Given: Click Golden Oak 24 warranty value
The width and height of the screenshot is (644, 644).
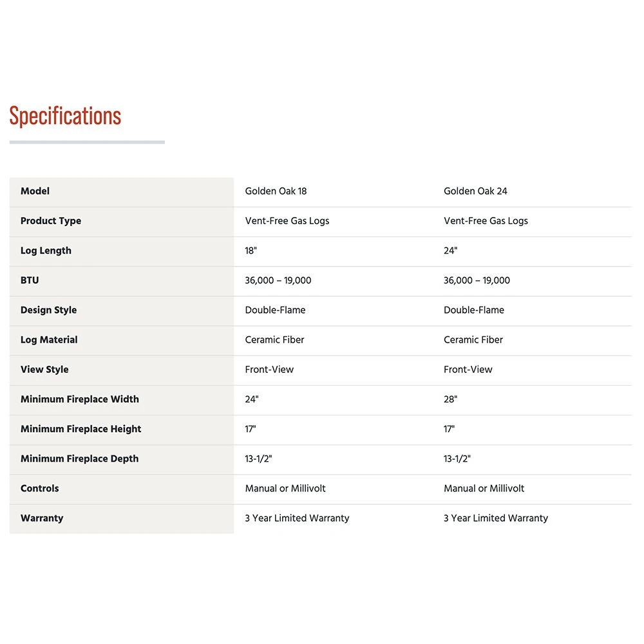Looking at the screenshot, I should pyautogui.click(x=495, y=518).
